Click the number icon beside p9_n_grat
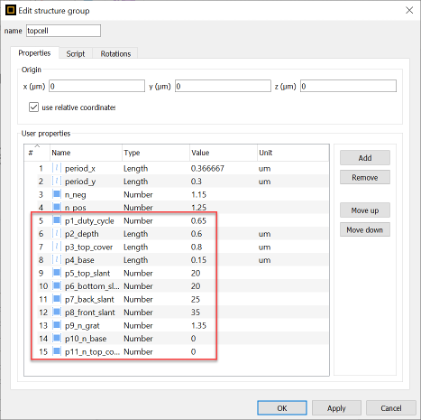The height and width of the screenshot is (420, 422). point(57,325)
